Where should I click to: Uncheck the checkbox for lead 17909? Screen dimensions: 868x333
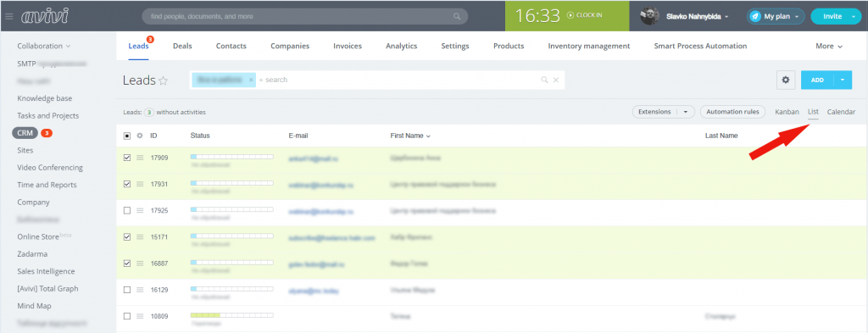tap(127, 158)
